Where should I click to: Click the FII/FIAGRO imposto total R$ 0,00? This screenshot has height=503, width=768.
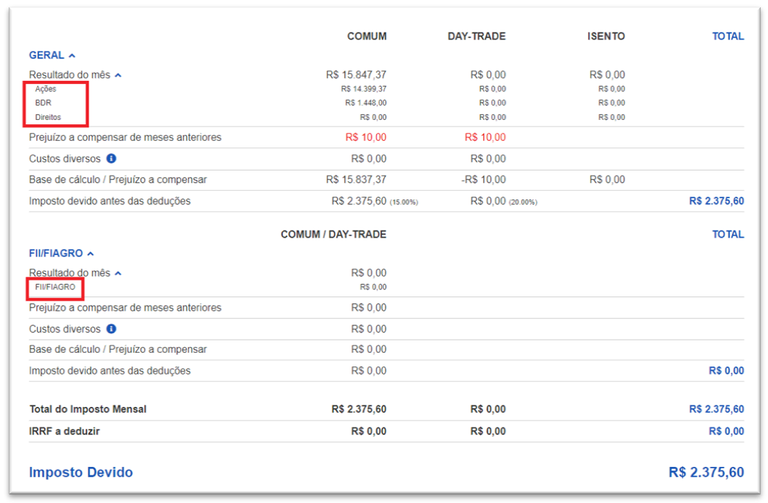pyautogui.click(x=726, y=371)
